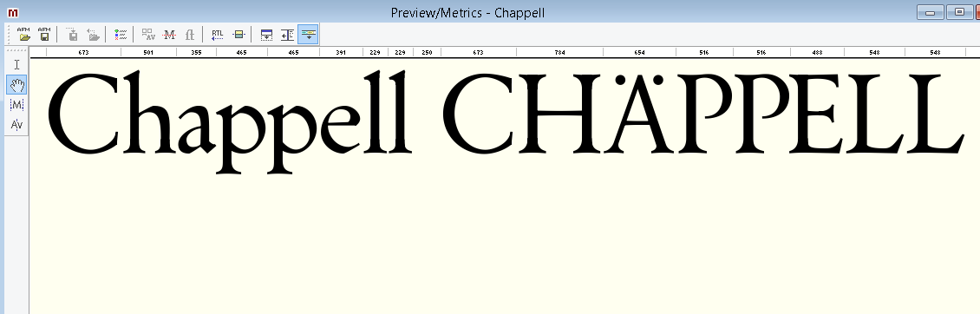Screen dimensions: 980x314
Task: Click width value 488 in the ruler
Action: coord(817,53)
